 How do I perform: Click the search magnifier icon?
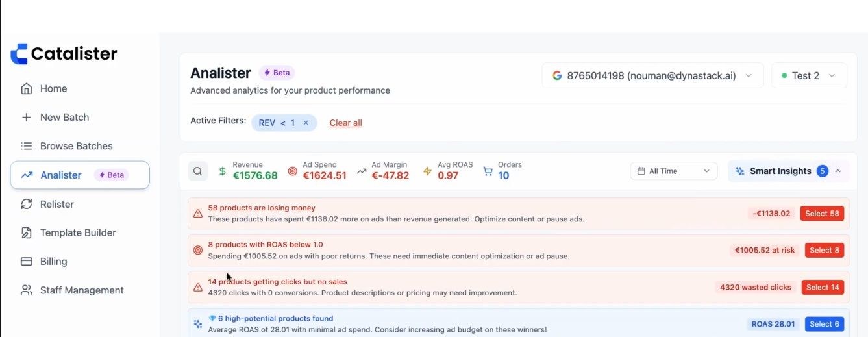tap(198, 171)
